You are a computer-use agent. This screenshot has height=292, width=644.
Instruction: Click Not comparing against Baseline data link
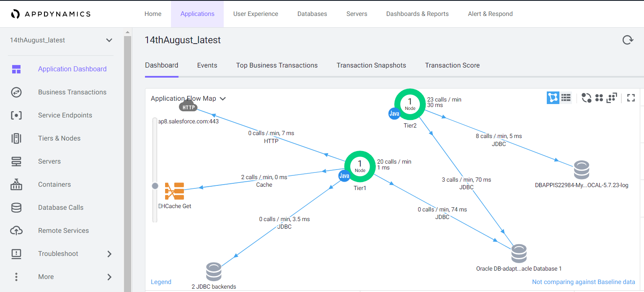pyautogui.click(x=583, y=282)
